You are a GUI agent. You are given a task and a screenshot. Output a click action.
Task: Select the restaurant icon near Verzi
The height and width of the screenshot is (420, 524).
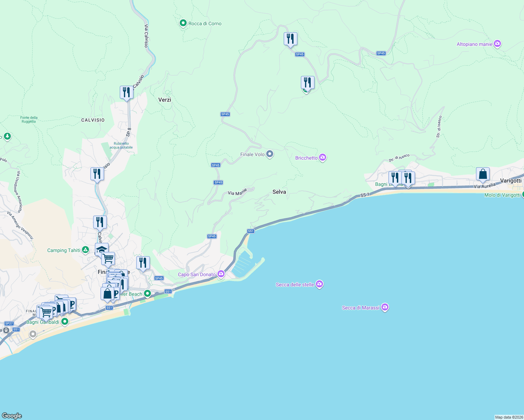pyautogui.click(x=126, y=92)
